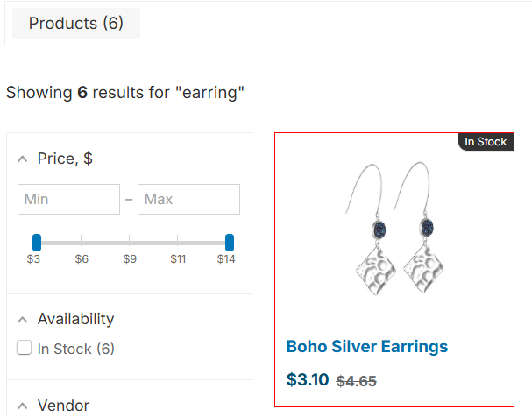Screen dimensions: 532x417
Task: Click the right price slider handle
Action: pyautogui.click(x=230, y=242)
